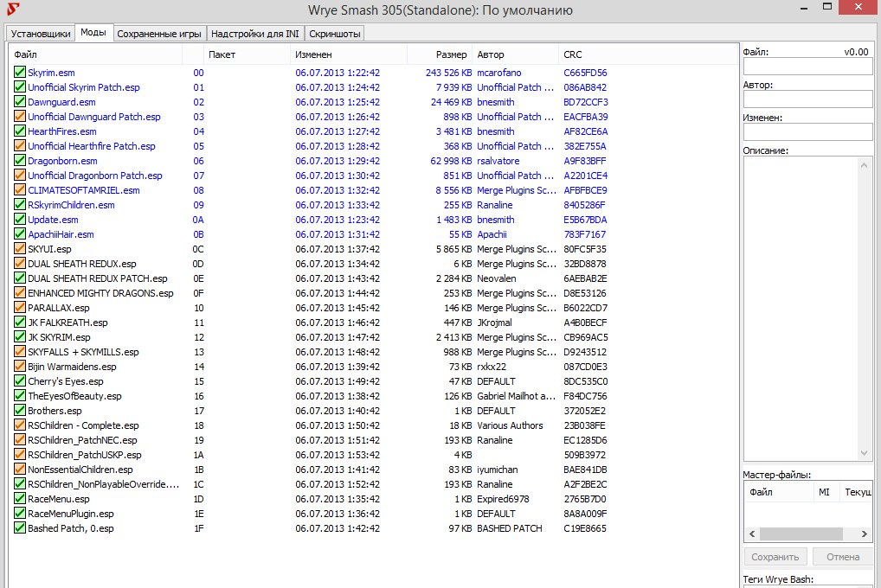
Task: Click the Отмена button
Action: pos(843,557)
